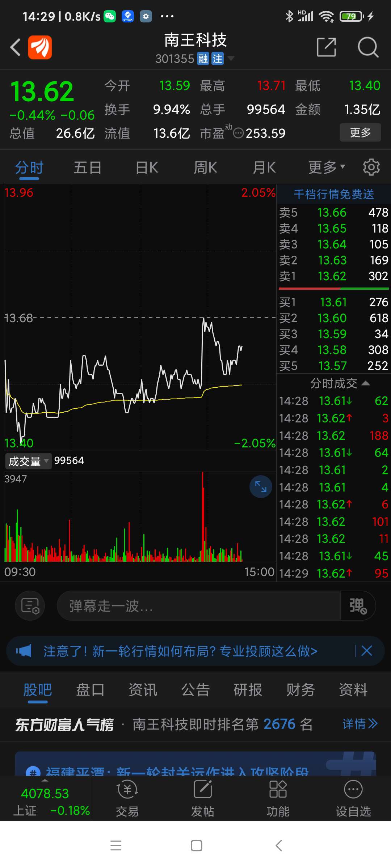The image size is (391, 868).
Task: Tap the status bar three-dots overflow icon
Action: pos(167,16)
